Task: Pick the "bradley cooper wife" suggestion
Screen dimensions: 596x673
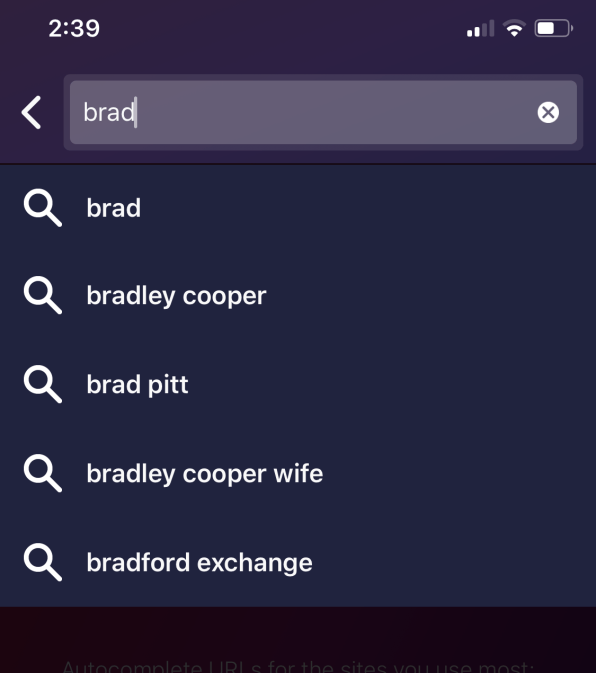Action: (298, 473)
